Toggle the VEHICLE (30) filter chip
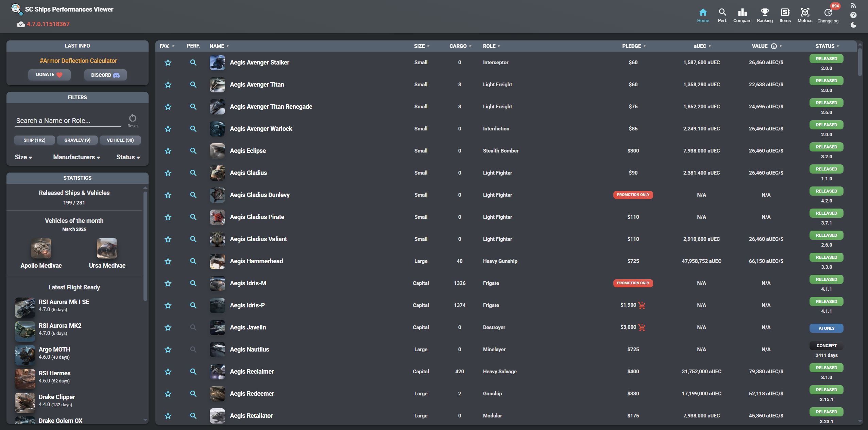This screenshot has width=868, height=430. click(x=120, y=140)
